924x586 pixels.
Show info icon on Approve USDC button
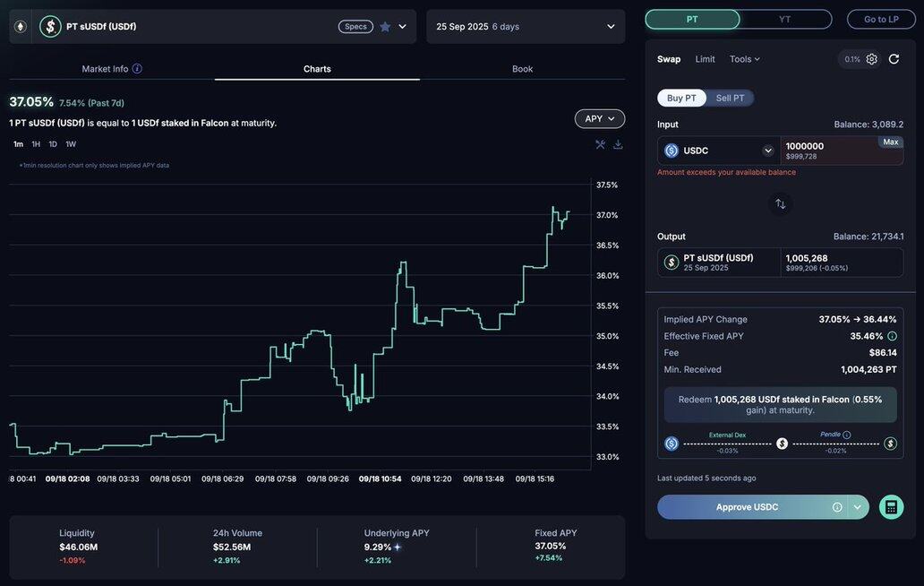tap(837, 507)
